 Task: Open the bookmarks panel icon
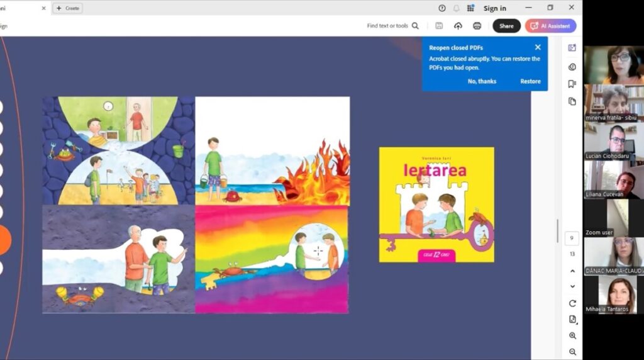(x=572, y=84)
